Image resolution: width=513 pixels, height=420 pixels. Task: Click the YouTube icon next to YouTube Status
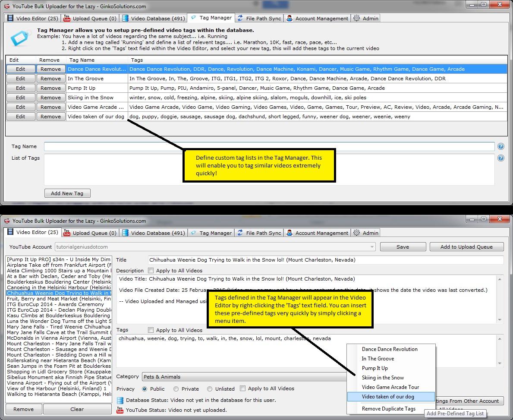pyautogui.click(x=120, y=410)
